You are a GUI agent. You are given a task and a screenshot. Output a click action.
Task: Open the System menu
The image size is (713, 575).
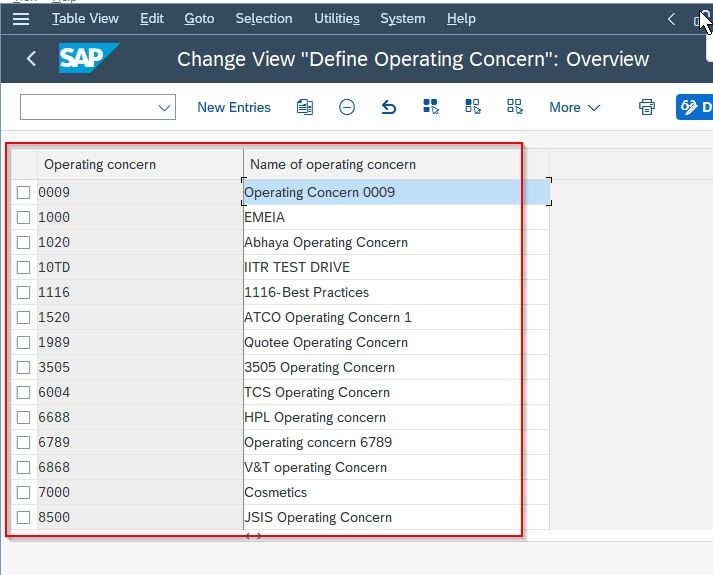point(403,19)
